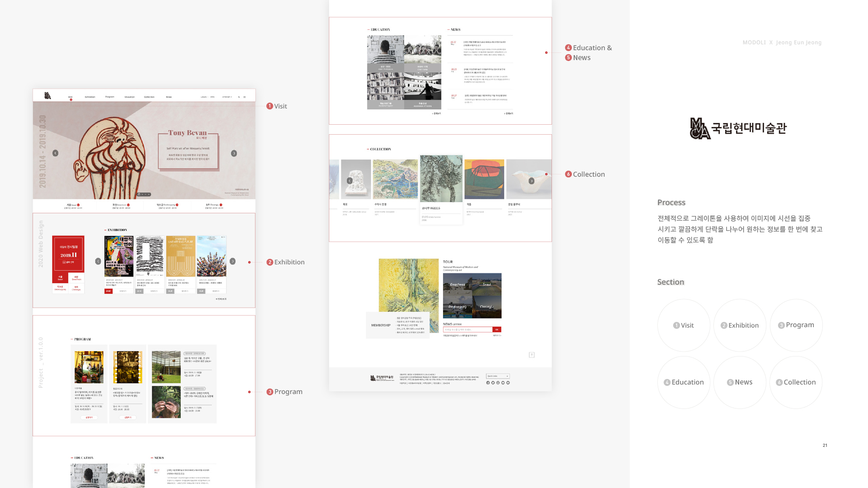The image size is (868, 488).
Task: Click next arrow in Collection carousel
Action: [532, 181]
